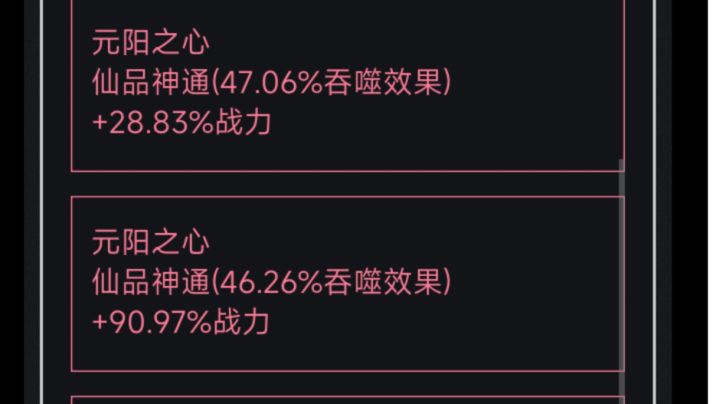Click the gap between the two 元阳之心 cards
The width and height of the screenshot is (720, 404).
pos(346,184)
